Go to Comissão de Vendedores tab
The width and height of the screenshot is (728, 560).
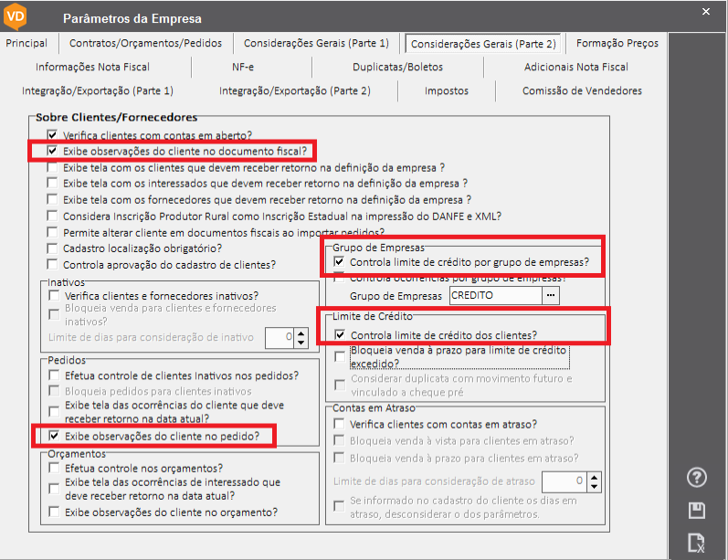582,90
